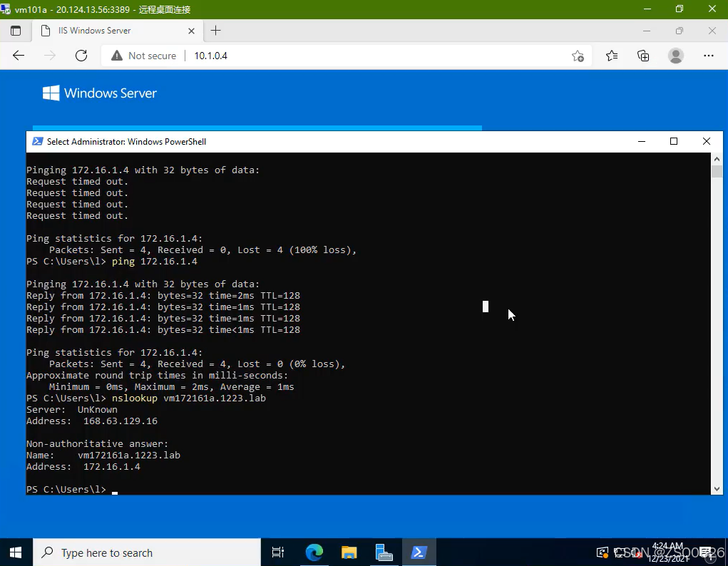
Task: Open Task View from the taskbar
Action: pyautogui.click(x=277, y=552)
